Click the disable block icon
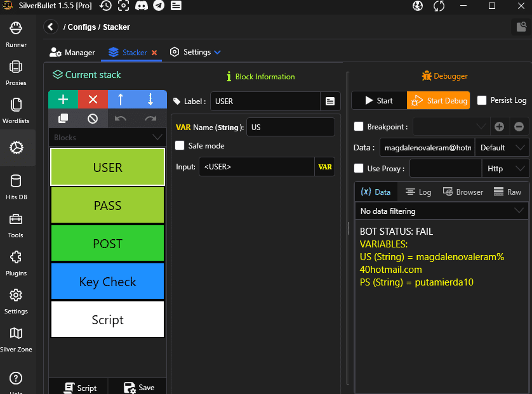The image size is (532, 394). [x=93, y=119]
